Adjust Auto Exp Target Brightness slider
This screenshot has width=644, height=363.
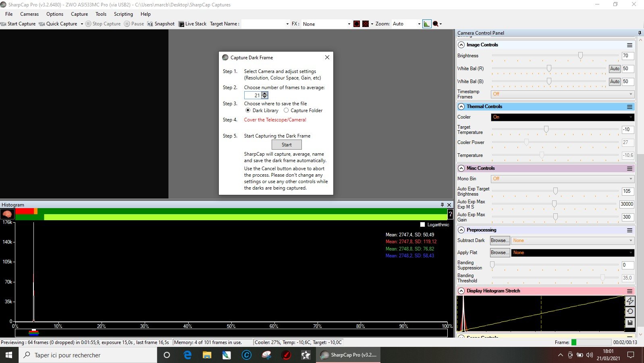tap(555, 191)
